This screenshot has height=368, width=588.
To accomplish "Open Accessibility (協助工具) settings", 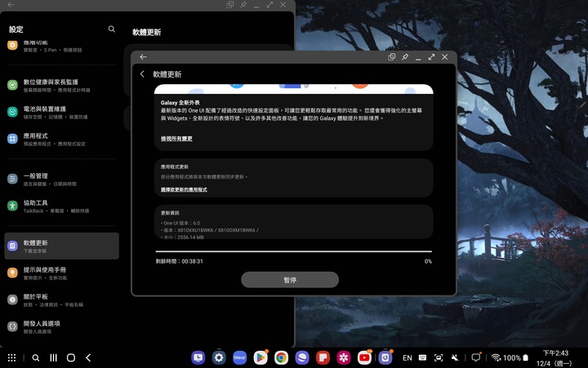I will (61, 206).
